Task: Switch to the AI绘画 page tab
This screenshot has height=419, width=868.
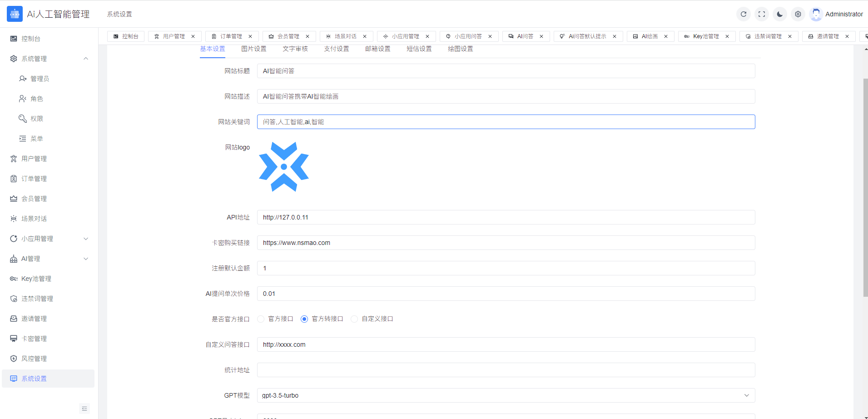Action: [650, 36]
